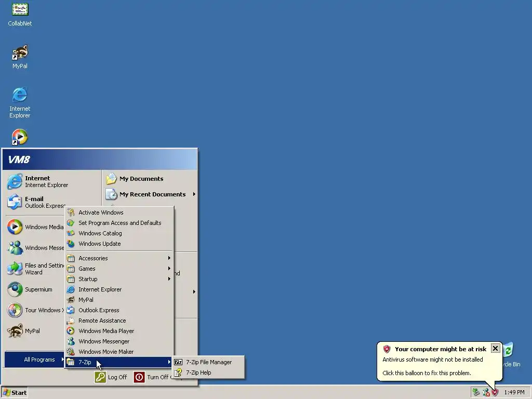Image resolution: width=532 pixels, height=399 pixels.
Task: Click the Log Off button
Action: point(111,377)
